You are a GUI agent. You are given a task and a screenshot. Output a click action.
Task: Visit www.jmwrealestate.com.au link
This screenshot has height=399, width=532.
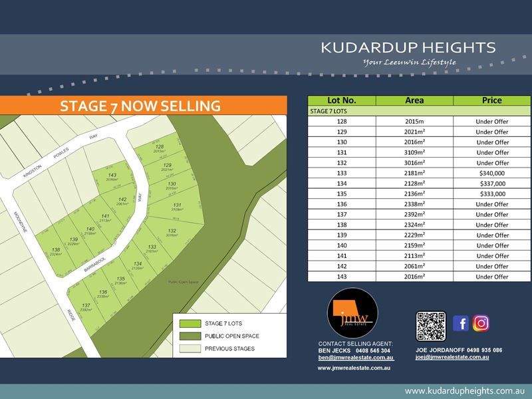coord(354,368)
